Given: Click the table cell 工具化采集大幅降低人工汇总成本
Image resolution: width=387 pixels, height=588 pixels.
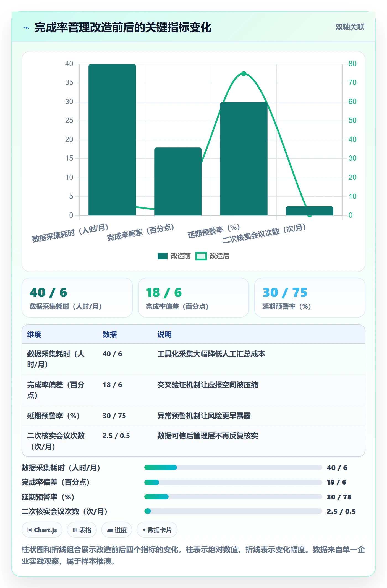Looking at the screenshot, I should tap(211, 354).
